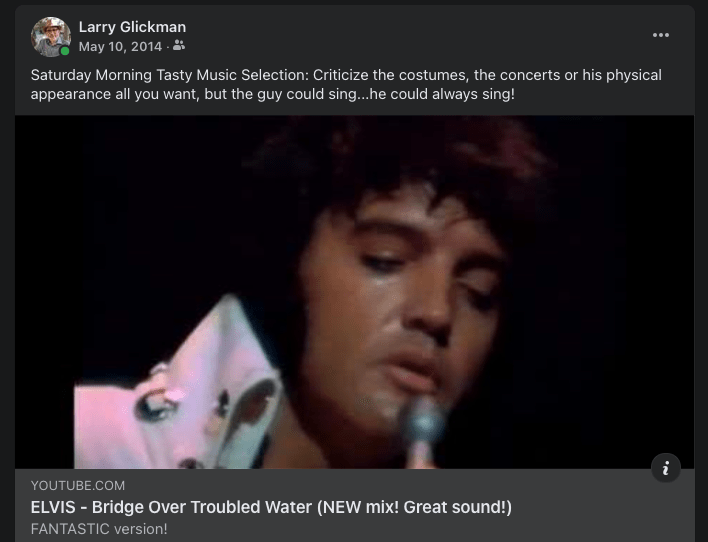Click the link card footer beside the title

(x=603, y=507)
